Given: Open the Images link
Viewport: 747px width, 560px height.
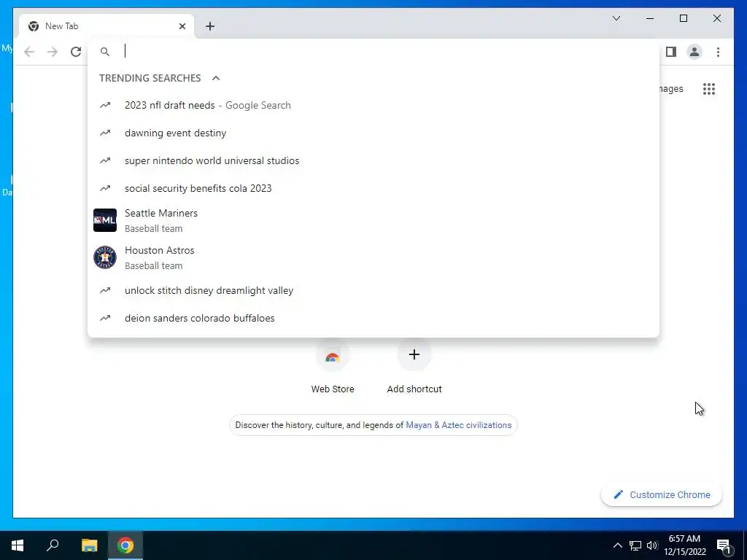Looking at the screenshot, I should click(x=671, y=89).
